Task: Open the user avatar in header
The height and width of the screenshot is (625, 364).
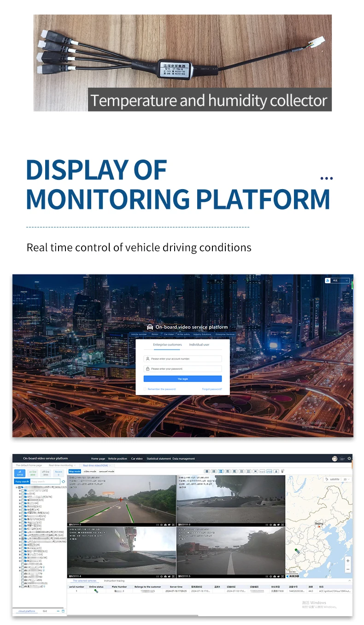Action: pos(335,458)
